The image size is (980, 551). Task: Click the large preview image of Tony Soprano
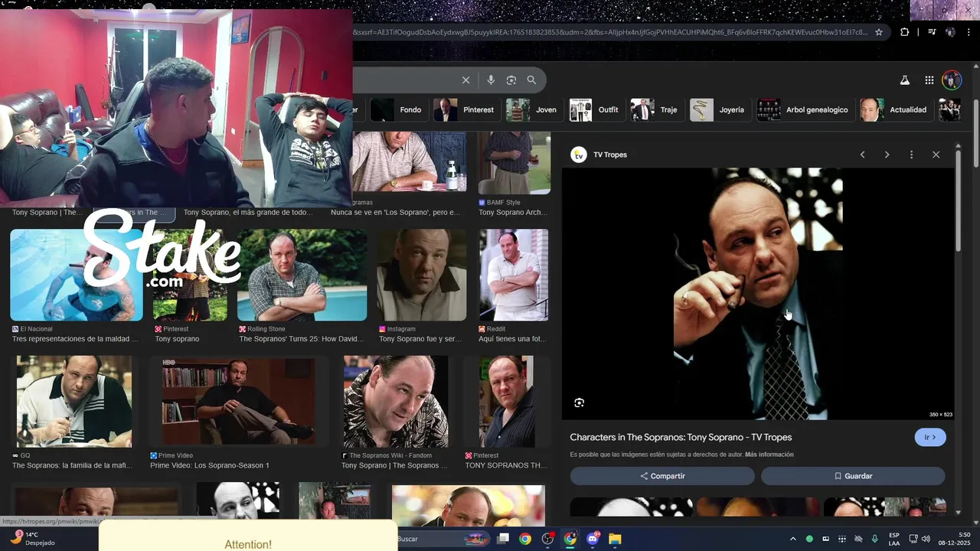pos(758,294)
